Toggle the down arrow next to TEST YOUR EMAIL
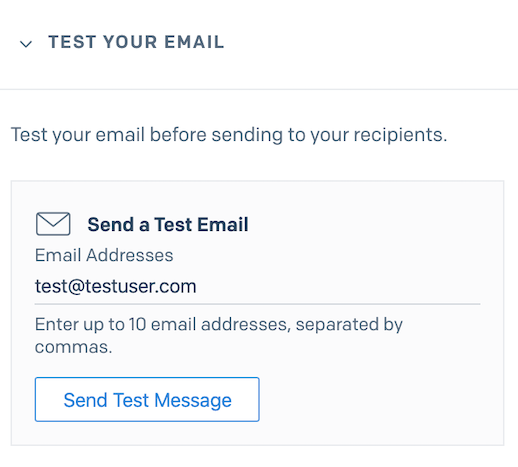 tap(26, 44)
